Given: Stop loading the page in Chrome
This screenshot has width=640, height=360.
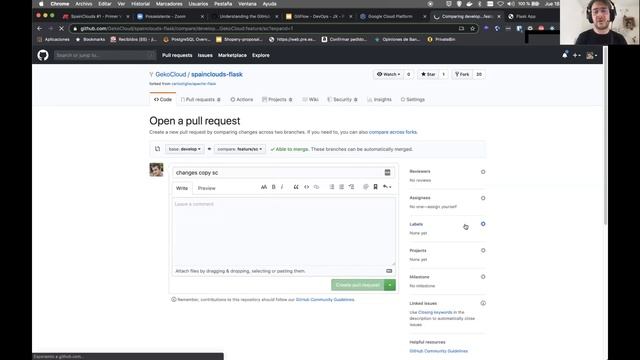Looking at the screenshot, I should 61,29.
